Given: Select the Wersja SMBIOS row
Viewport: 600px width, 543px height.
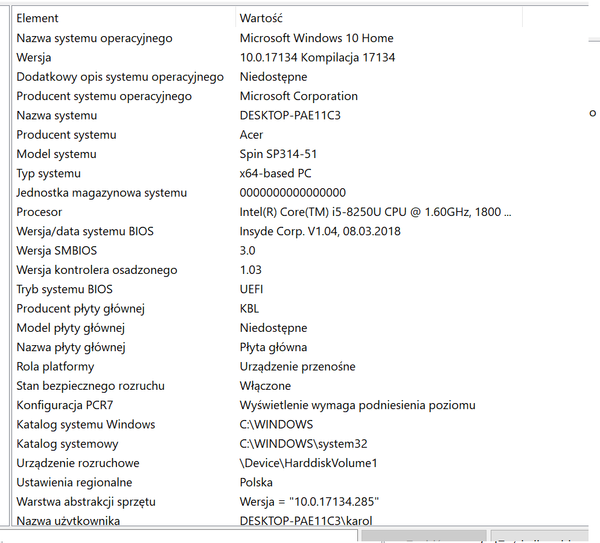Looking at the screenshot, I should point(57,251).
